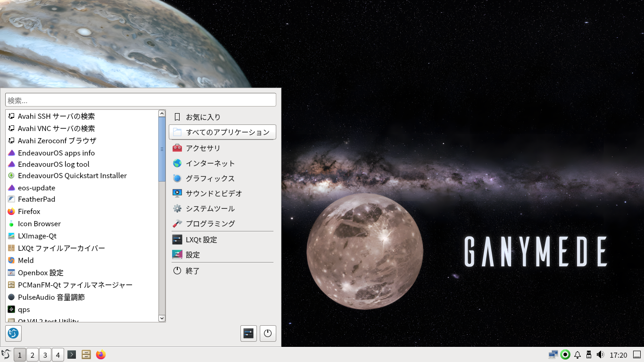644x362 pixels.
Task: Open the お気に入り category
Action: [223, 117]
